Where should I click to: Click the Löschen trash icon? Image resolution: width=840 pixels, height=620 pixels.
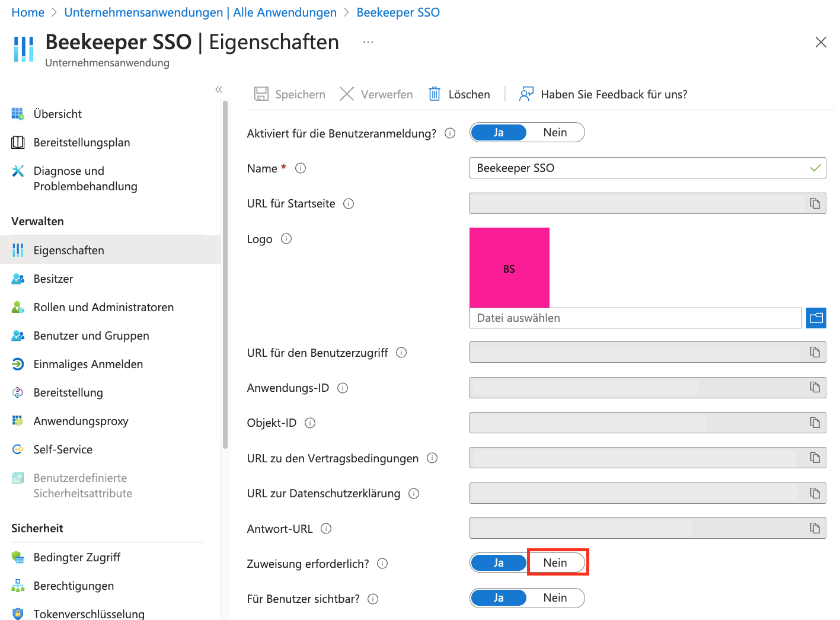[435, 94]
